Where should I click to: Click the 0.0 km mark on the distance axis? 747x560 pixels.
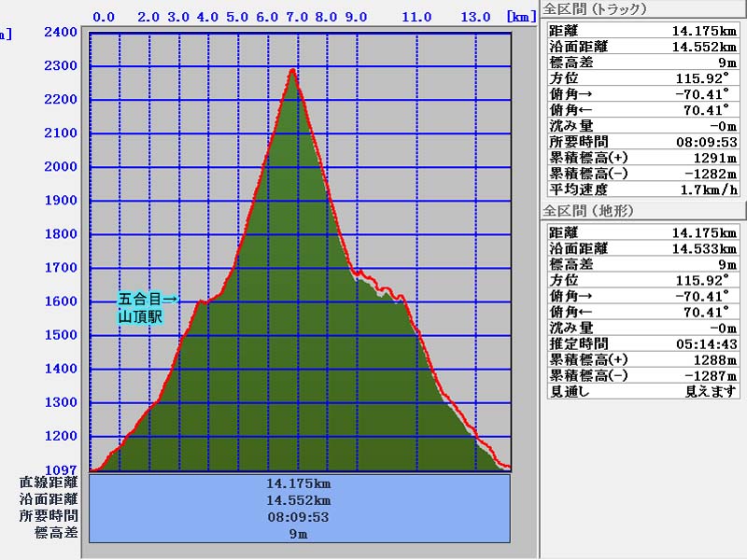105,17
